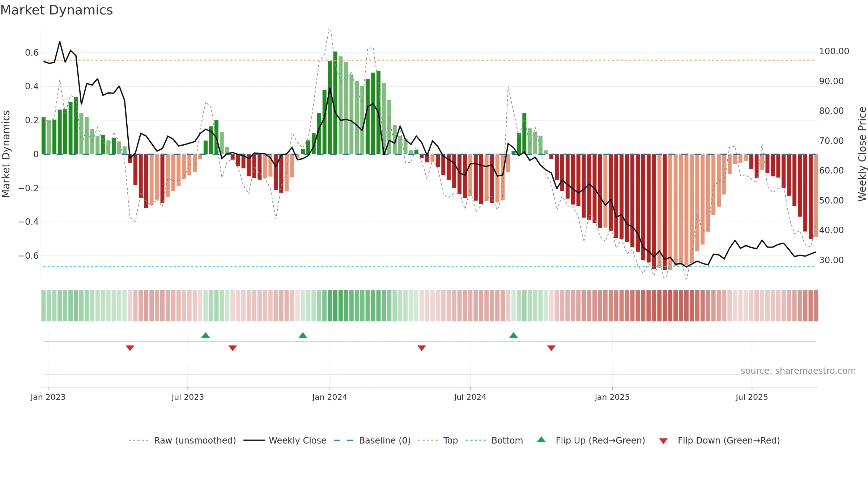Select the flip-up marker after Jul 2024
Screen dimensions: 868x488
[514, 335]
